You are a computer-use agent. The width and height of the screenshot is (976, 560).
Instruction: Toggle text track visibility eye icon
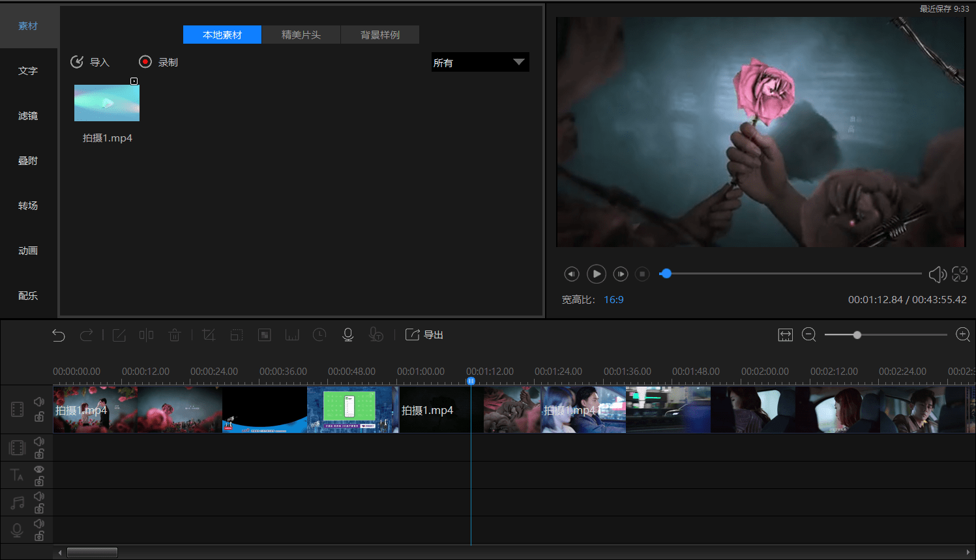coord(39,469)
